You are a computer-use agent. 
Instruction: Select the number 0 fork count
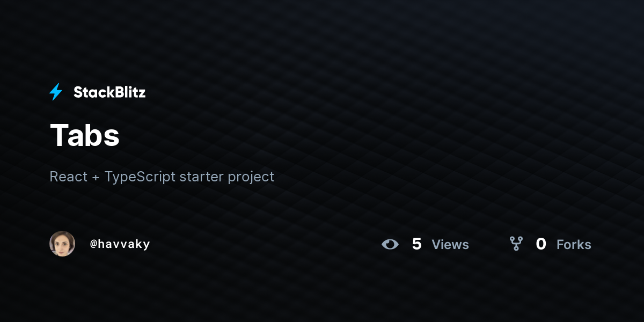point(541,244)
